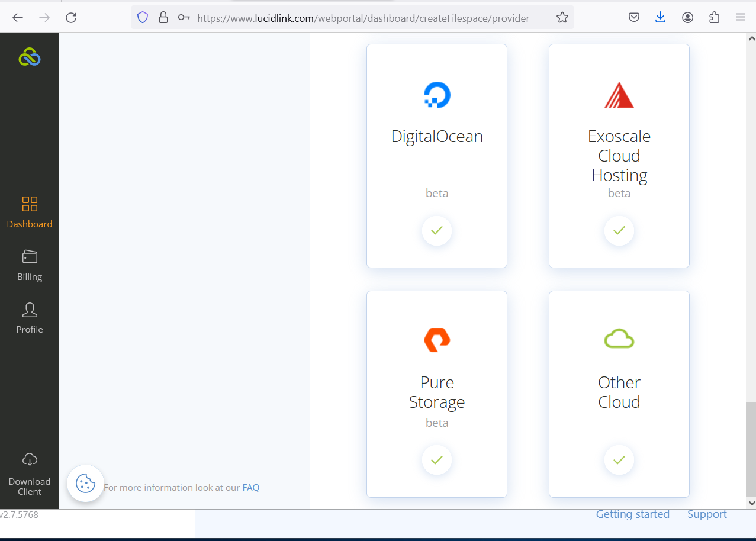
Task: Click the Pure Storage orange logo
Action: [437, 340]
